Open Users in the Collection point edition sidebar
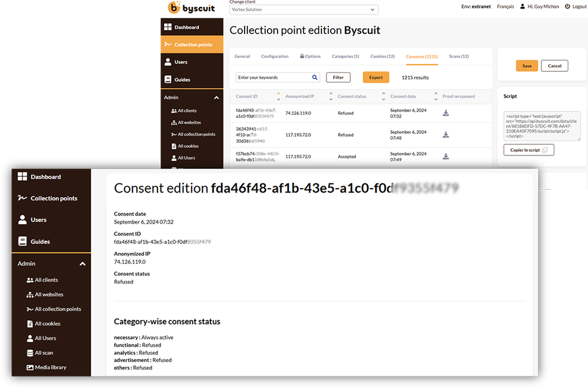The height and width of the screenshot is (388, 588). tap(192, 62)
